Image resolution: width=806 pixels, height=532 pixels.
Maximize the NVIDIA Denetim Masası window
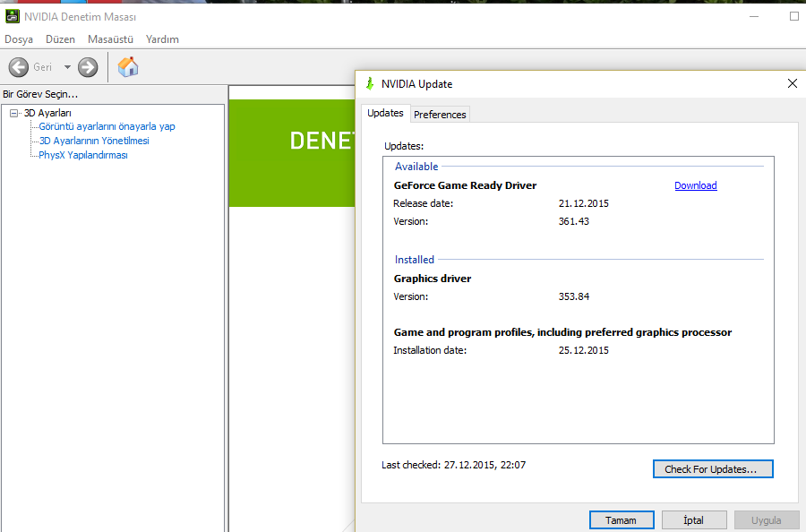point(794,16)
